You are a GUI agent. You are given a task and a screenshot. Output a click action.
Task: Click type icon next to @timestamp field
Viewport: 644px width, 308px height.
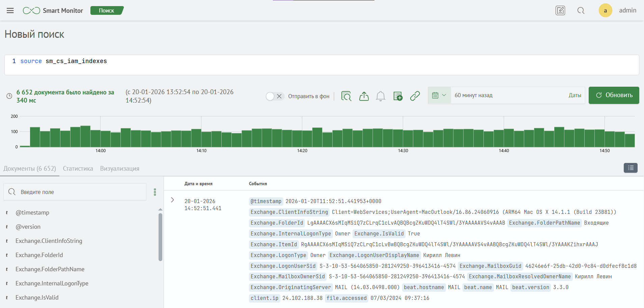tap(7, 213)
